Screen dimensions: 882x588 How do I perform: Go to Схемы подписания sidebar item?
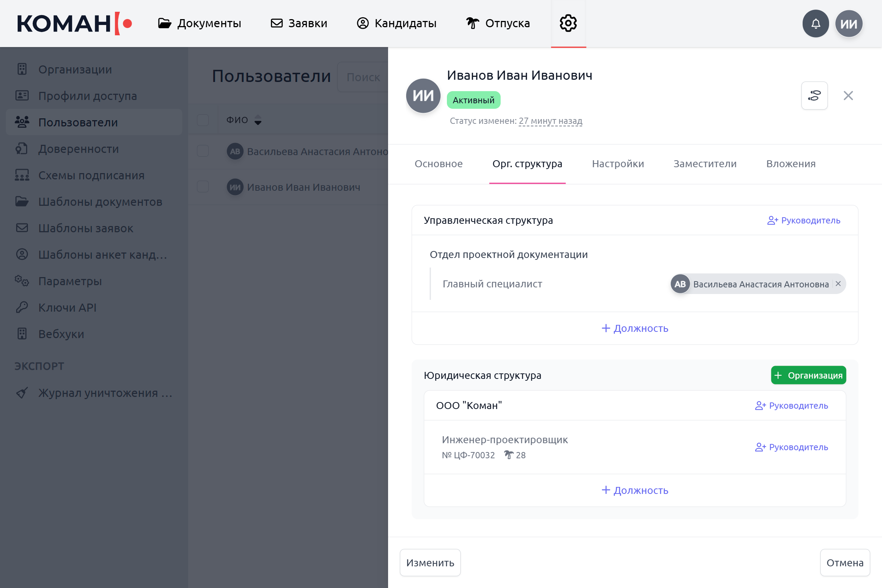91,175
